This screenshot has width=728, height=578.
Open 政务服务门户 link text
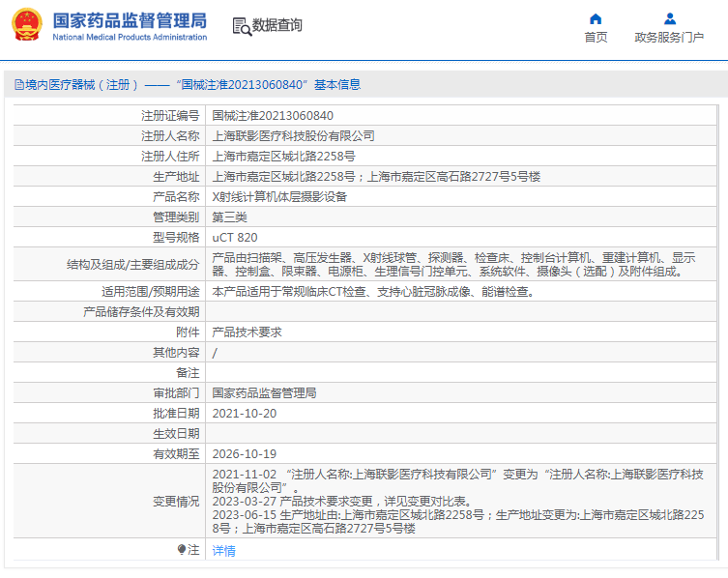point(669,37)
